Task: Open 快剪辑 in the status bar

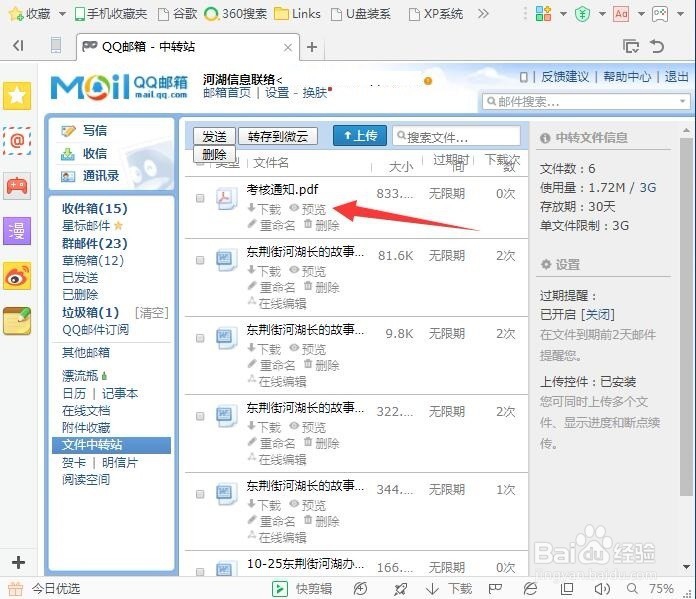Action: (302, 589)
